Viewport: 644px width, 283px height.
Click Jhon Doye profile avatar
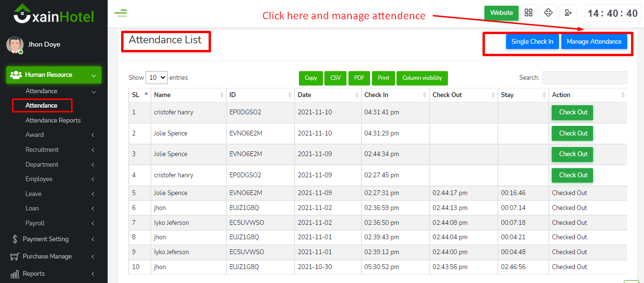14,45
